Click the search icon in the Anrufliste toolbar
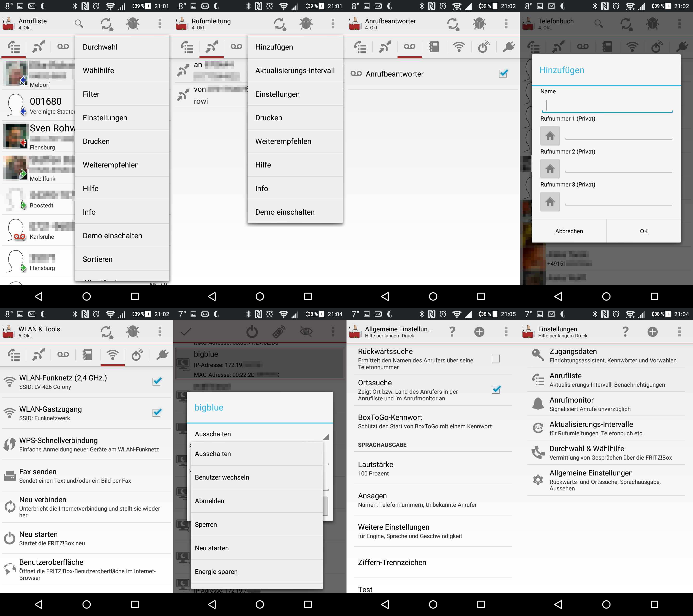This screenshot has width=693, height=616. coord(79,23)
